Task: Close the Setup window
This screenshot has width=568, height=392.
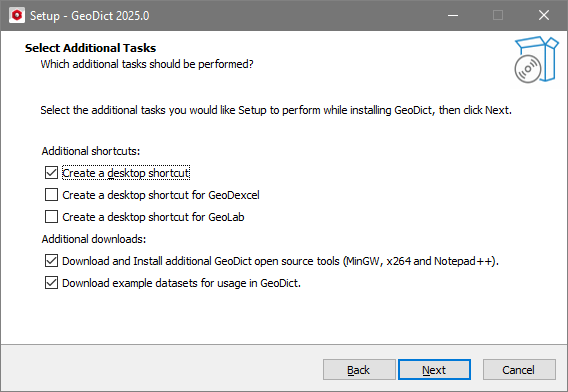Action: [544, 15]
